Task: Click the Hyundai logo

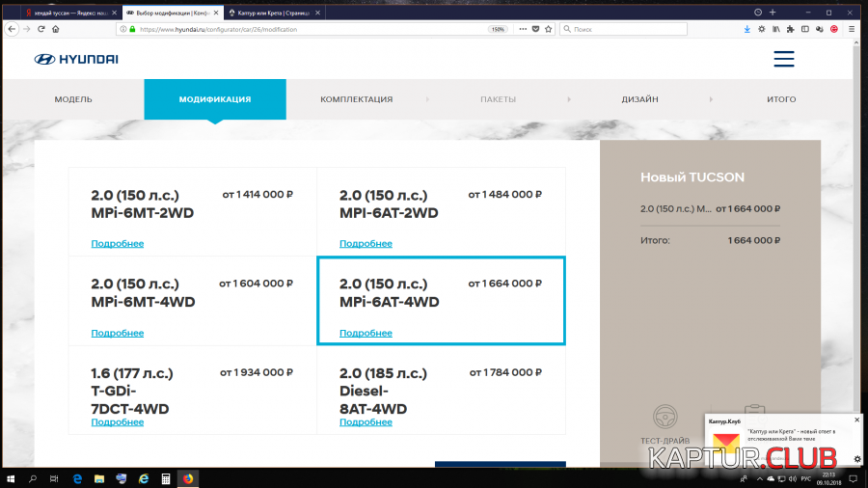Action: click(x=76, y=59)
